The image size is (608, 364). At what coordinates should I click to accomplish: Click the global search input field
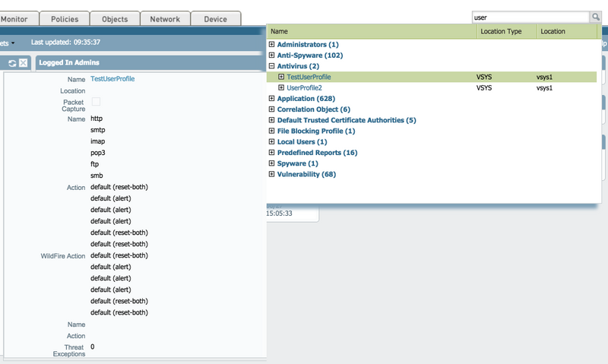[530, 17]
